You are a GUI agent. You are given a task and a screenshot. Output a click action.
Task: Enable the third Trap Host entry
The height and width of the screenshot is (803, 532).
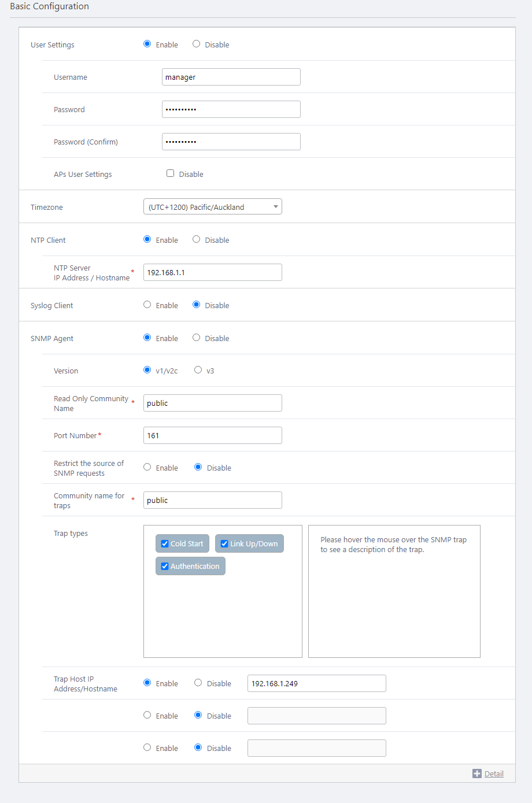[147, 748]
